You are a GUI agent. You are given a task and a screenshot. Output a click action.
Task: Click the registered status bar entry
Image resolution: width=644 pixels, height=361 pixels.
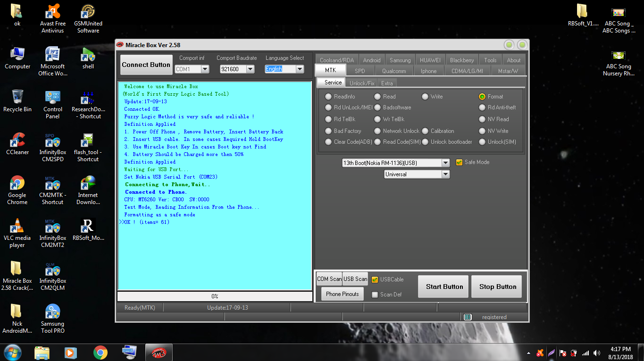[x=494, y=317]
